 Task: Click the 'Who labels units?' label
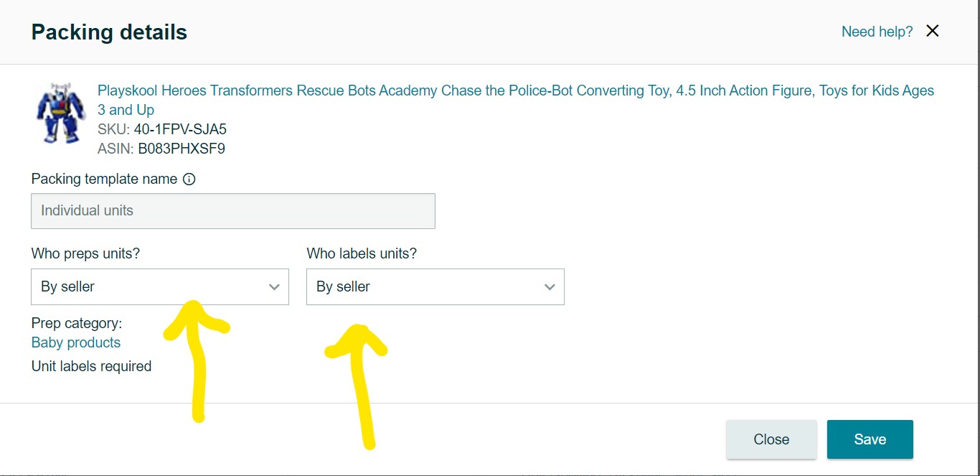(362, 253)
